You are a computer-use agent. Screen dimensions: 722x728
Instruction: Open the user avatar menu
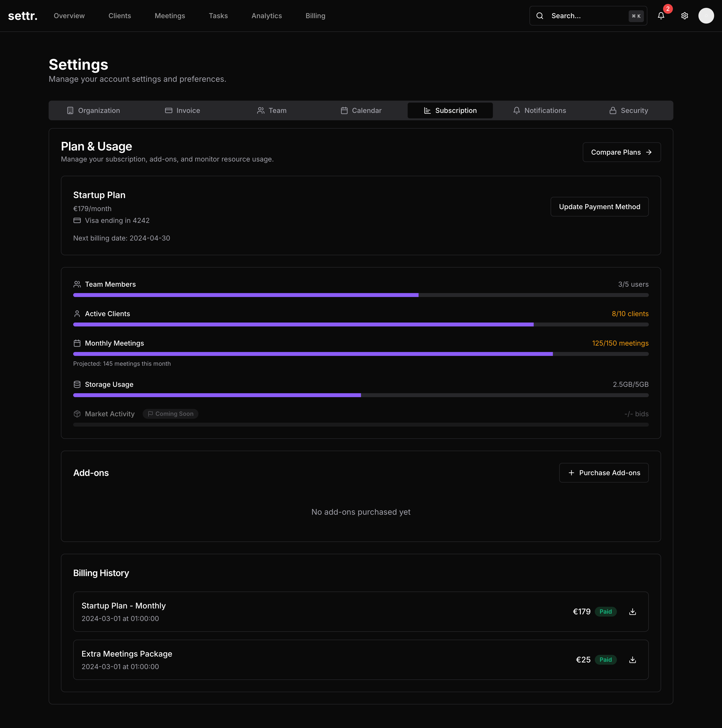coord(706,16)
